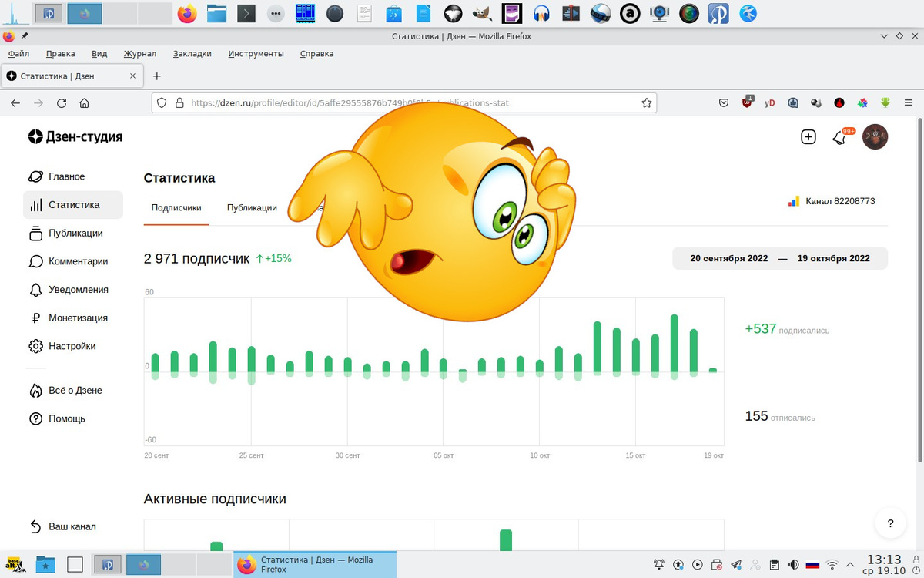This screenshot has height=578, width=924.
Task: Save page to Pocket
Action: click(x=724, y=102)
